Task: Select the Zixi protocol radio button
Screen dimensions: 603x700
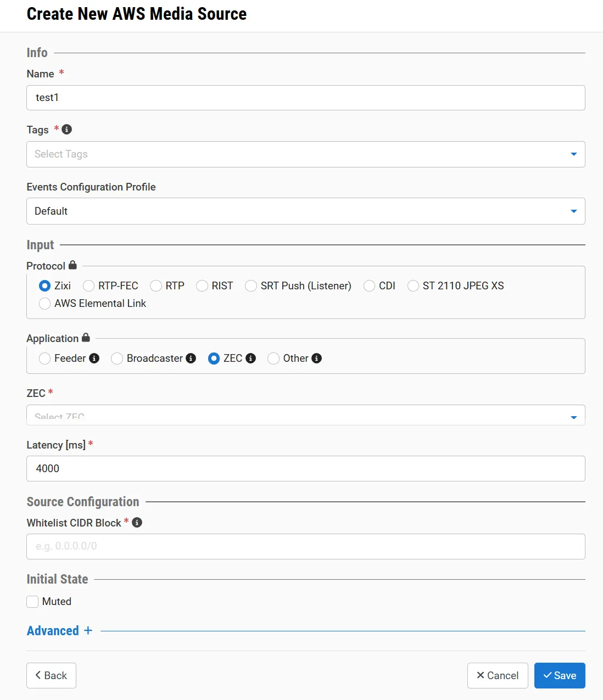Action: [x=45, y=286]
